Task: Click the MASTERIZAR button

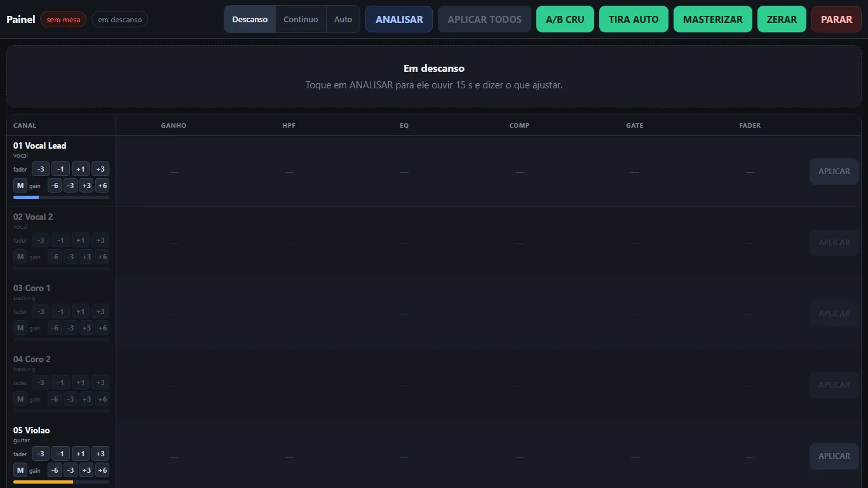Action: (x=713, y=19)
